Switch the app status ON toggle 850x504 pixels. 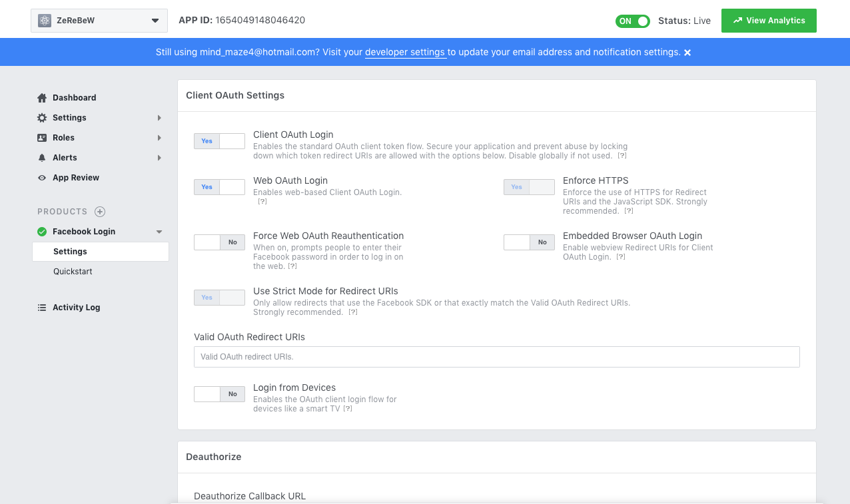click(632, 21)
